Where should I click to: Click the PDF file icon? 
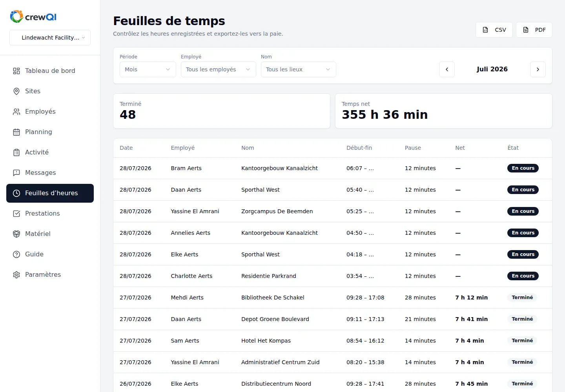tap(526, 30)
